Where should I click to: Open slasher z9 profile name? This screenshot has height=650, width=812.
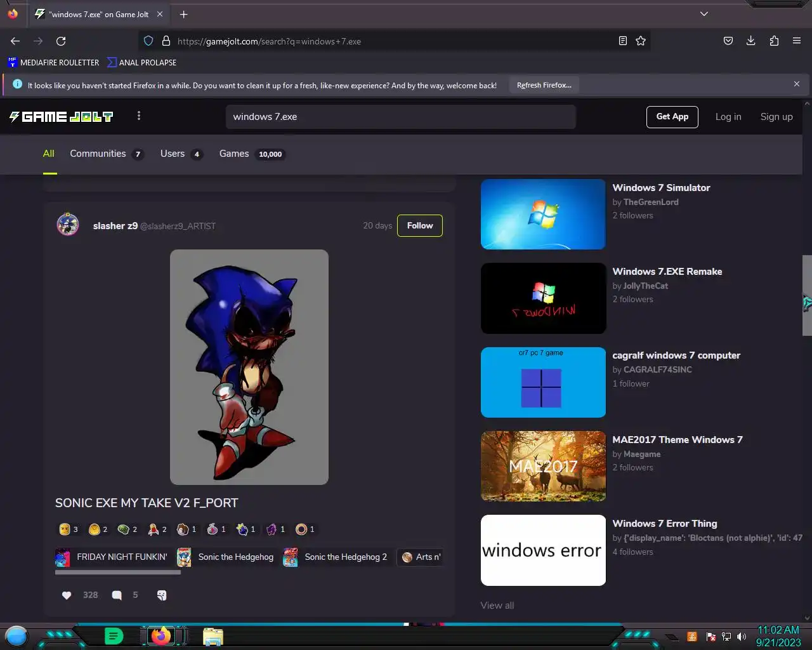tap(115, 226)
